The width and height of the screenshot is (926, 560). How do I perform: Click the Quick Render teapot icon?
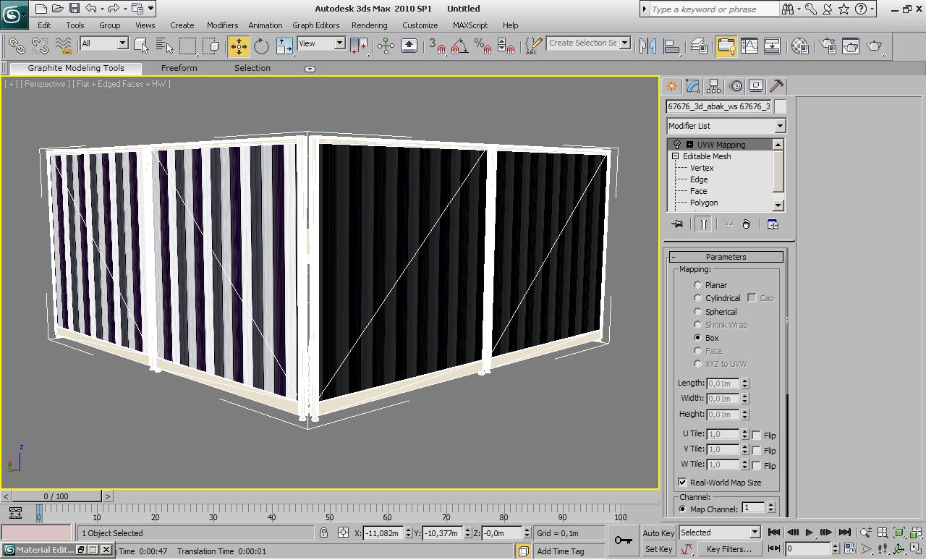875,46
